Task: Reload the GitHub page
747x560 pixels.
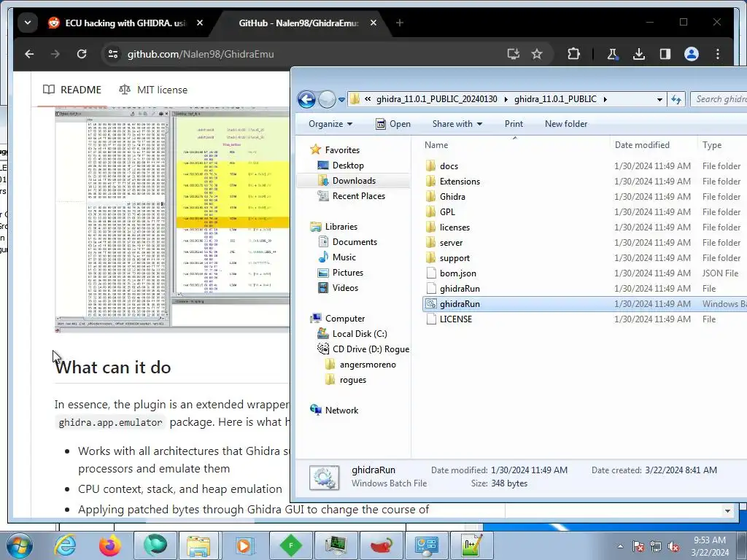Action: point(82,54)
